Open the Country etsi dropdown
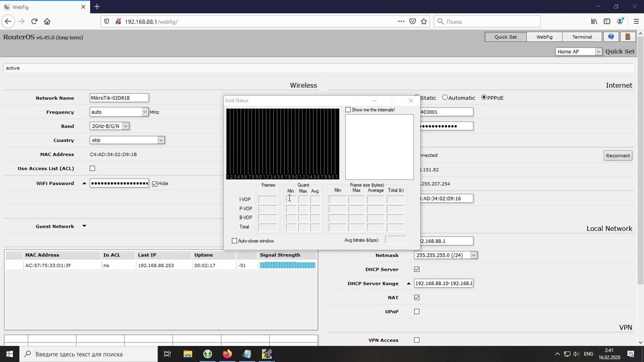Screen dimensions: 644x362 tap(127, 140)
